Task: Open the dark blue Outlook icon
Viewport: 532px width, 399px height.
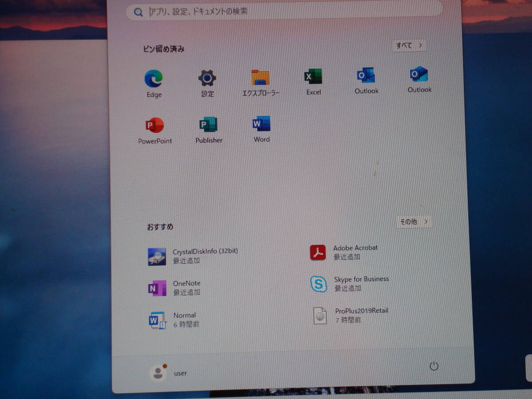Action: (x=366, y=75)
